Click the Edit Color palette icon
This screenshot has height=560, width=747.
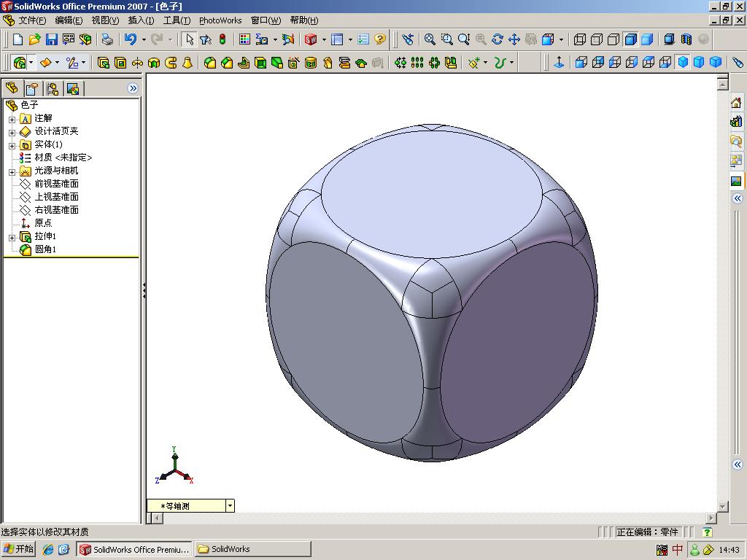click(x=244, y=39)
